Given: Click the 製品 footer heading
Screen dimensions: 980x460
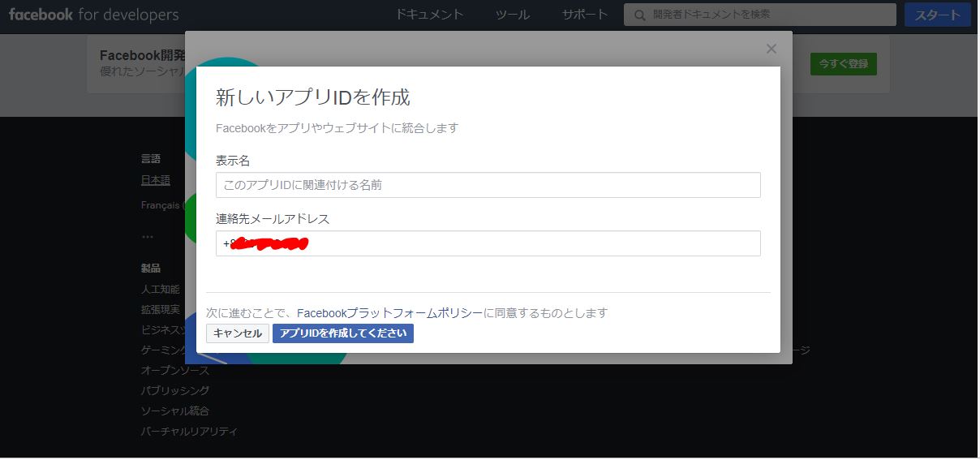Looking at the screenshot, I should pos(151,268).
